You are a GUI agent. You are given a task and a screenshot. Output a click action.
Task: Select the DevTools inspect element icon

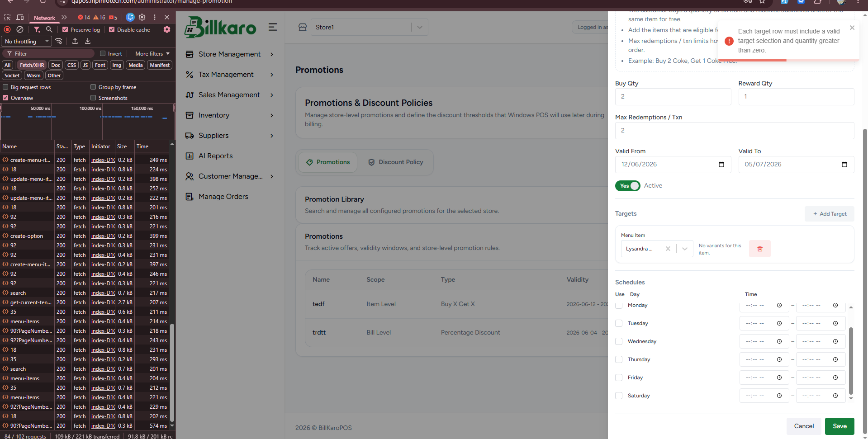click(x=7, y=17)
